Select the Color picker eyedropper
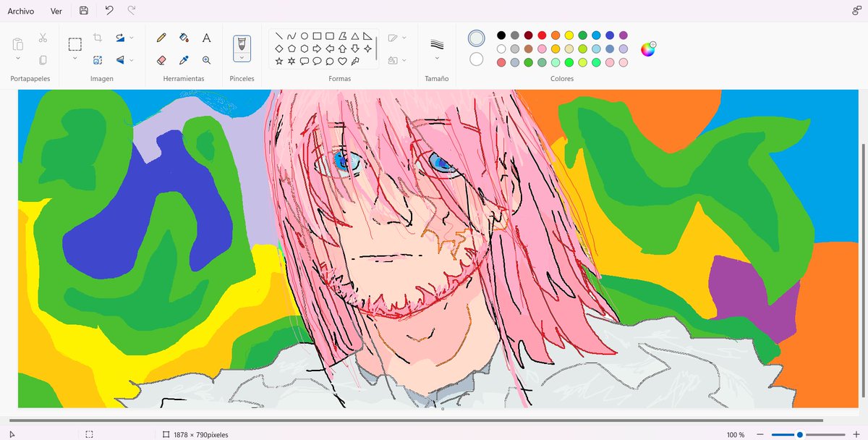Viewport: 868px width, 440px height. (x=184, y=60)
